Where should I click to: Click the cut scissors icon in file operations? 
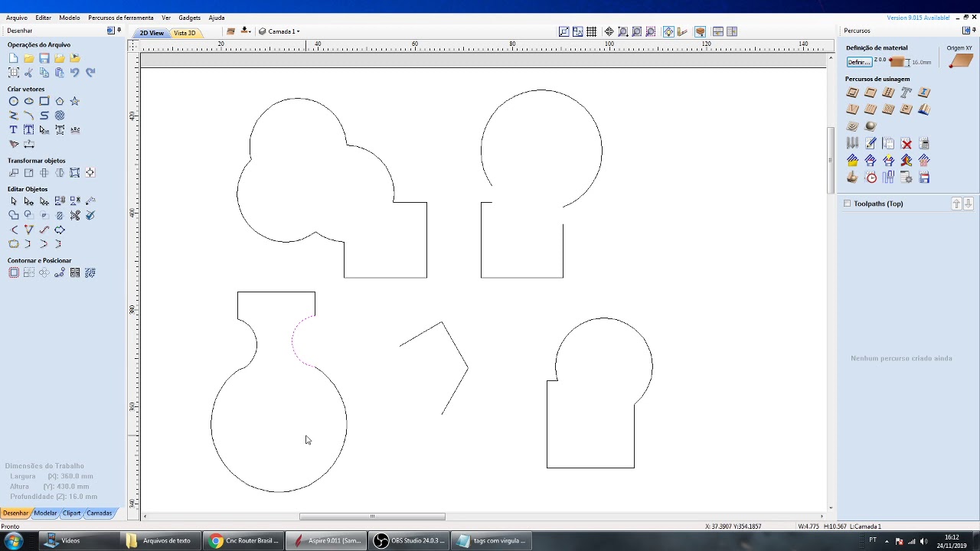click(x=28, y=73)
